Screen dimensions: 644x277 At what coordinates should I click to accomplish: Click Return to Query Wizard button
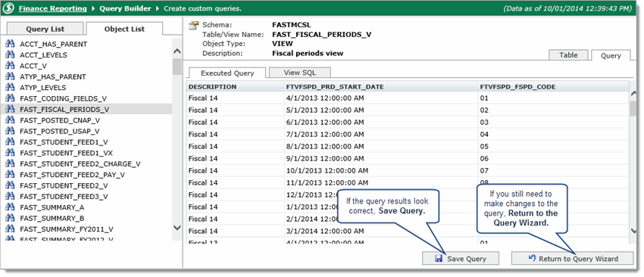point(573,259)
